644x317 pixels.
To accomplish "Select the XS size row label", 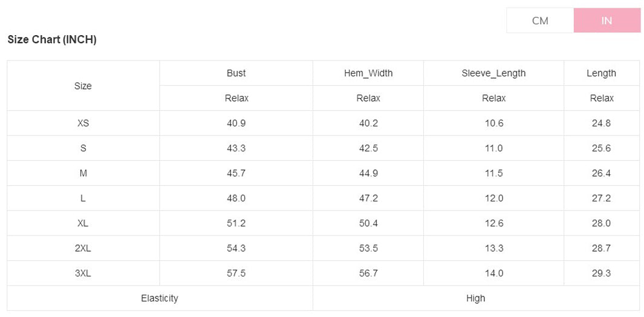I will point(83,123).
